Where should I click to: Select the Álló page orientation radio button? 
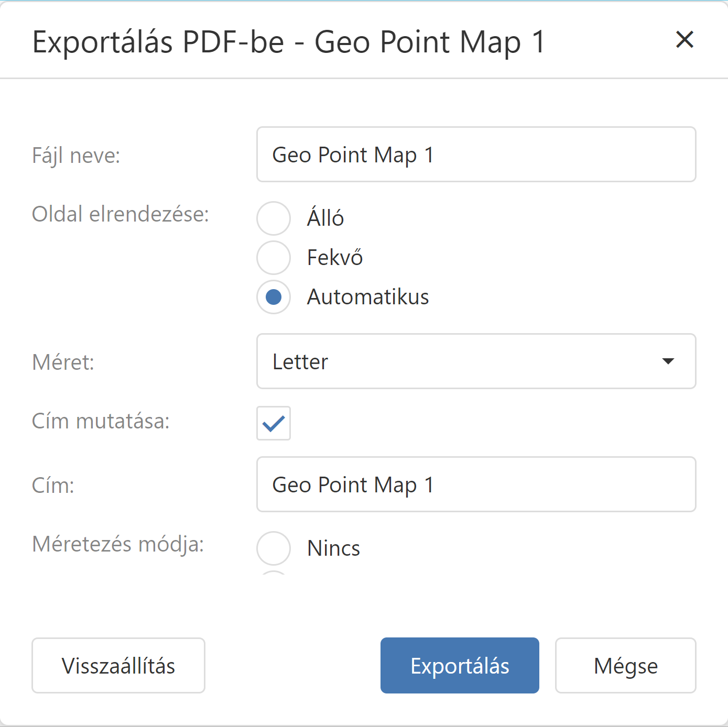tap(274, 218)
